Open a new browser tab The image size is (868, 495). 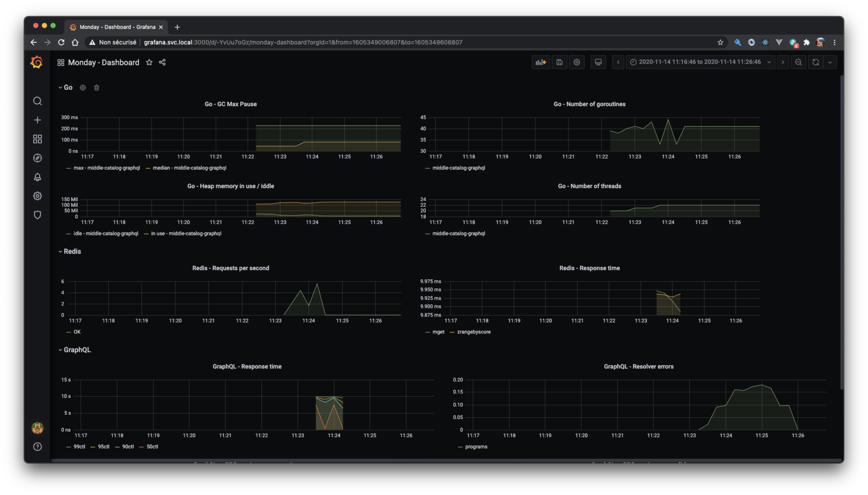click(x=177, y=27)
